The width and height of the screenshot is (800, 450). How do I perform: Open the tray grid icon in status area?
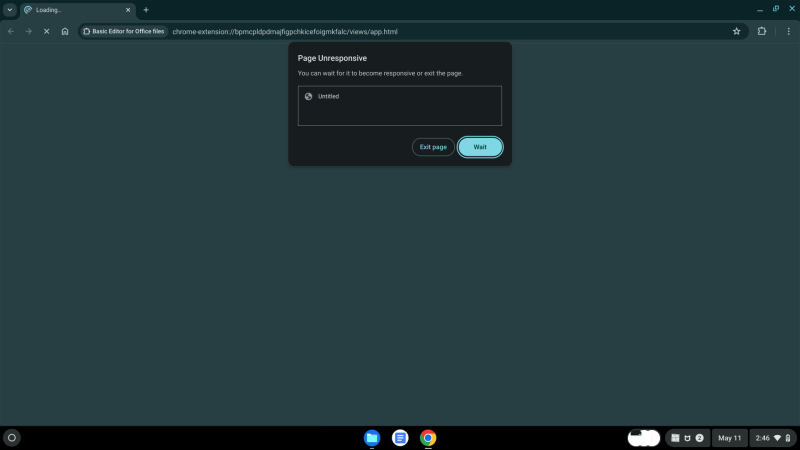(x=675, y=438)
